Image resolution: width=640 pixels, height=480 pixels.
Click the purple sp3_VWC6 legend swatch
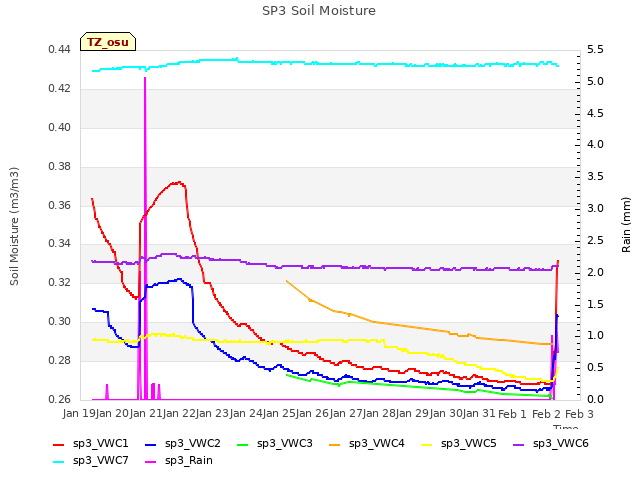coord(519,444)
